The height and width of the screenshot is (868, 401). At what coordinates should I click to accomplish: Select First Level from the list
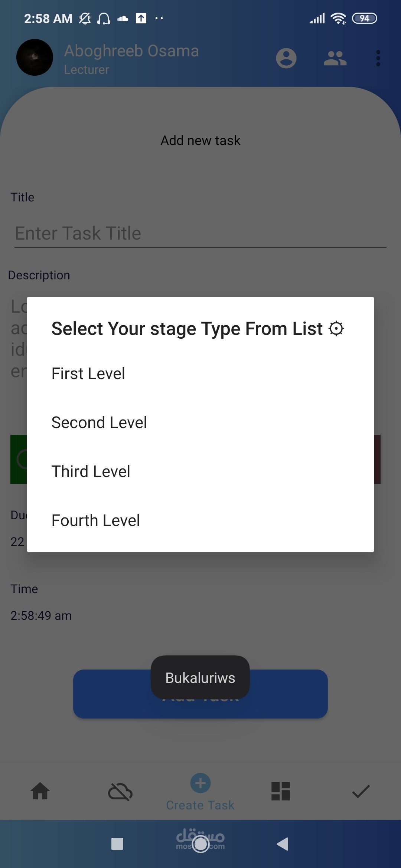tap(88, 374)
